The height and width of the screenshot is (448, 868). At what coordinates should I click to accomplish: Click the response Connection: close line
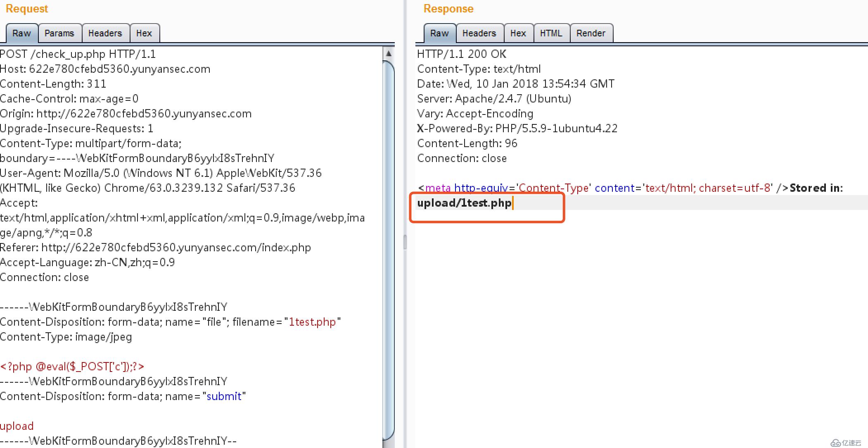coord(462,158)
